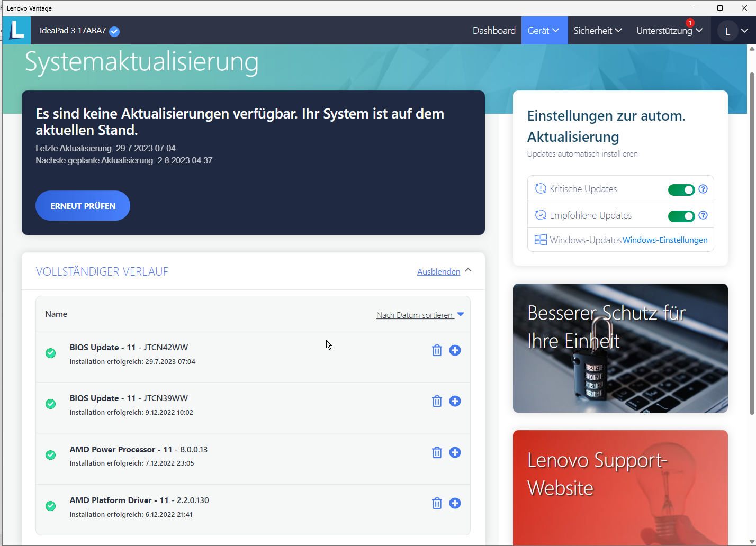Screen dimensions: 756x546
Task: Expand details of BIOS Update JTCN39WW
Action: pos(455,401)
